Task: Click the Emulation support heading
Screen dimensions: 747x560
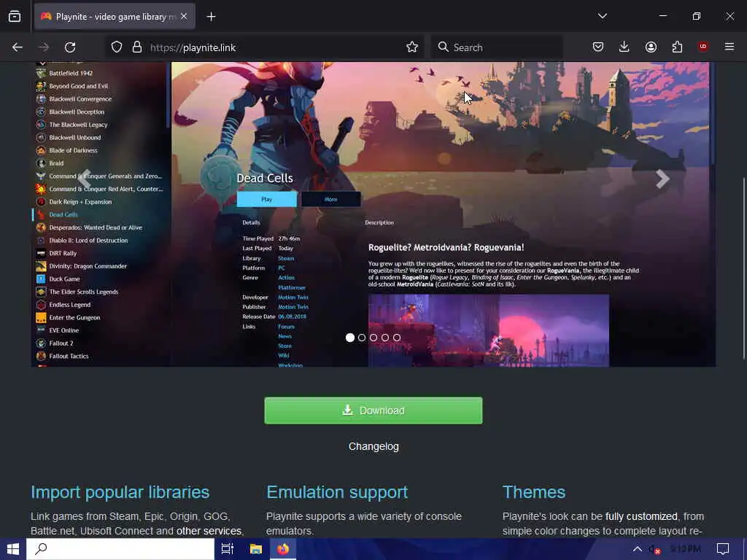Action: 337,492
